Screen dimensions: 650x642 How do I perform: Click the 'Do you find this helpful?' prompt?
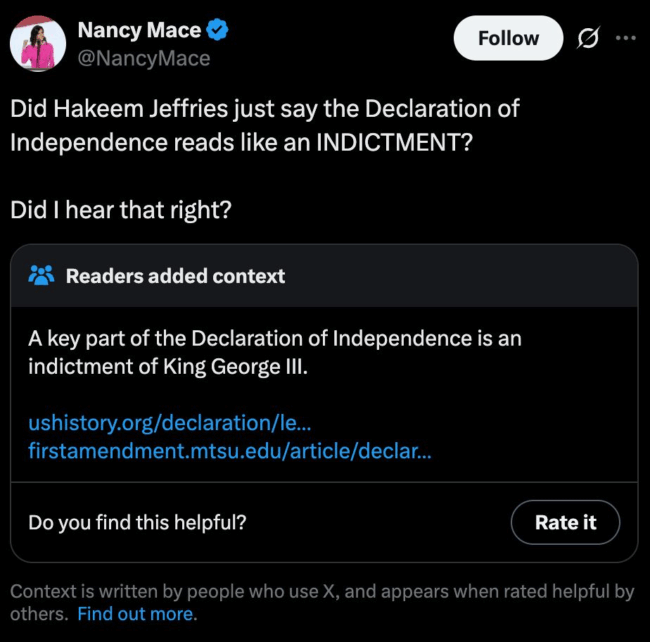[137, 522]
